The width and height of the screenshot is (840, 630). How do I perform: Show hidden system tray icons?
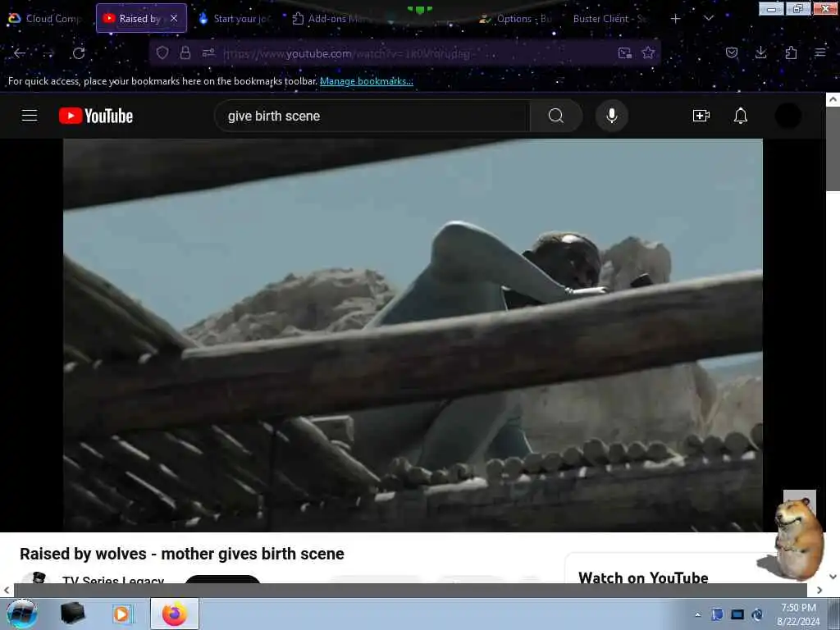(697, 614)
